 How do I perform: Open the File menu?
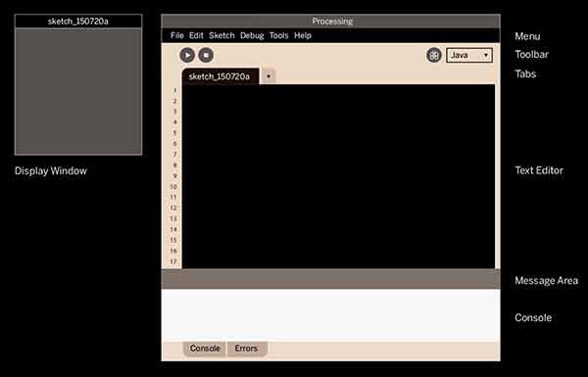177,35
